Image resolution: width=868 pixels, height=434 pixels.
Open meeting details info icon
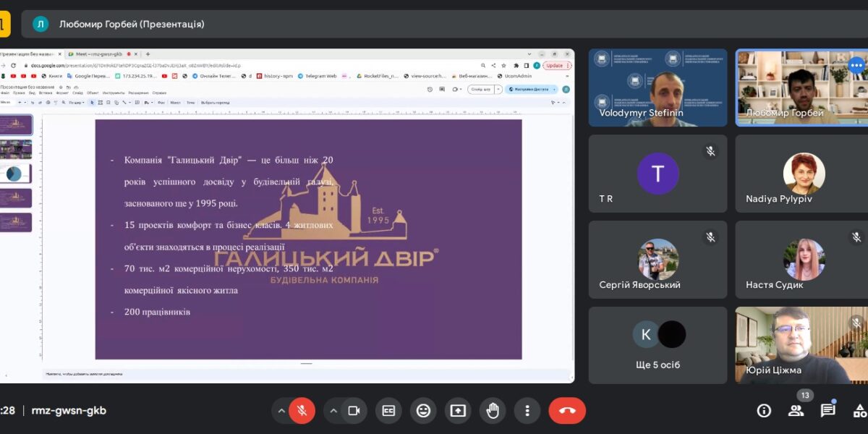click(764, 411)
